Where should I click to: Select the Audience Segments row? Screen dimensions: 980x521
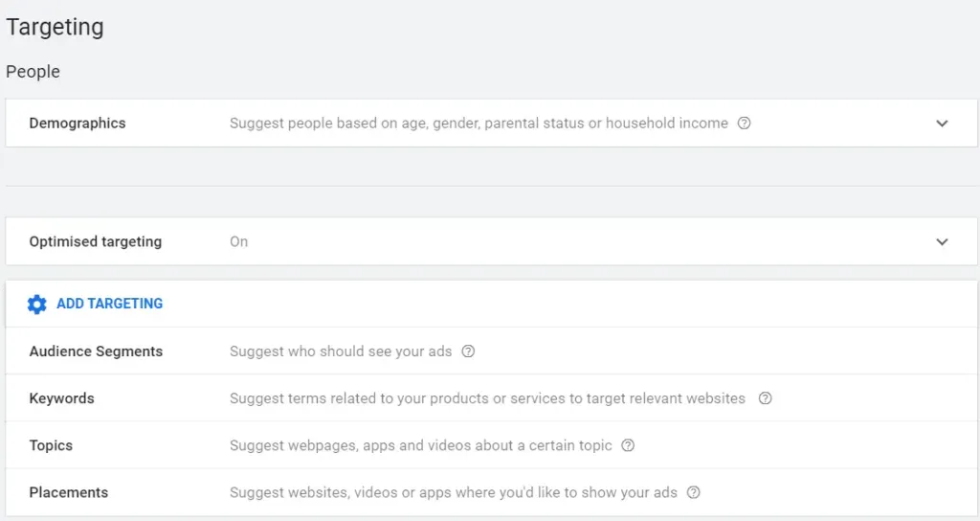point(491,351)
